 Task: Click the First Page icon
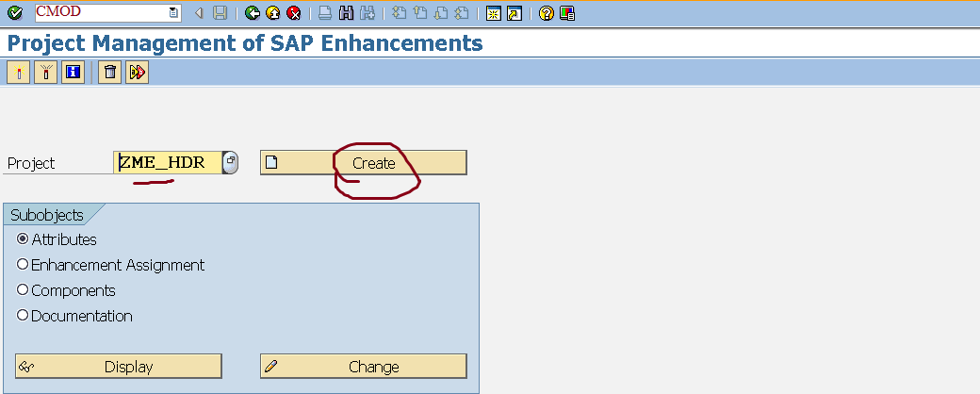400,13
